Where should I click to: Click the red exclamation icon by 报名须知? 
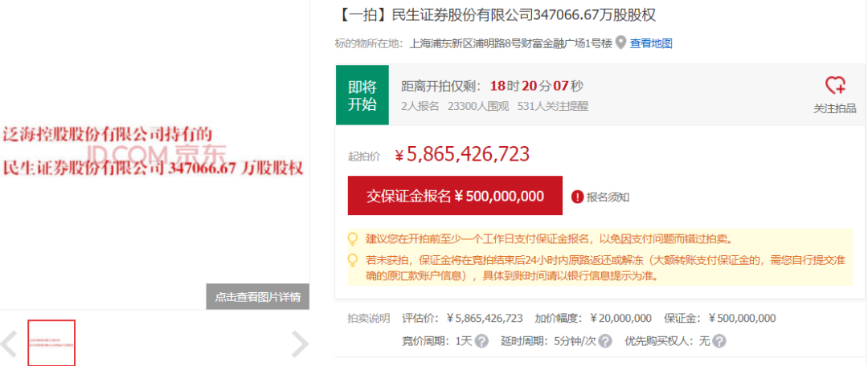(x=577, y=197)
